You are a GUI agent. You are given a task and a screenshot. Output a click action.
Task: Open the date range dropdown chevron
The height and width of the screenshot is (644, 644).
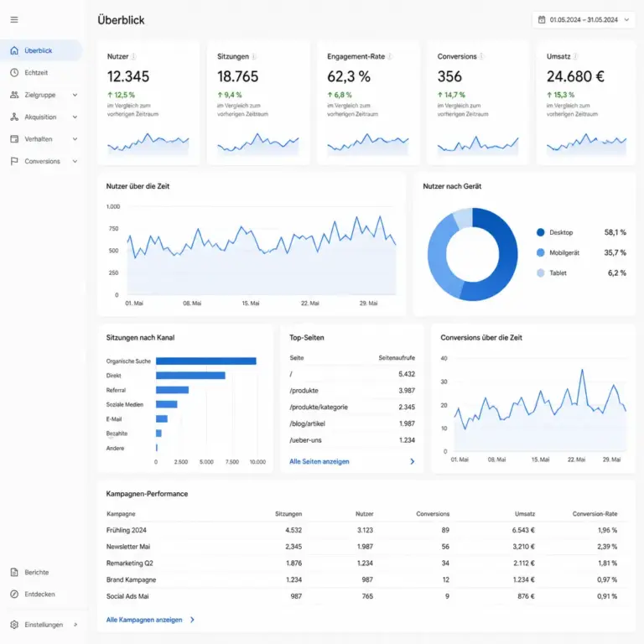pos(626,20)
